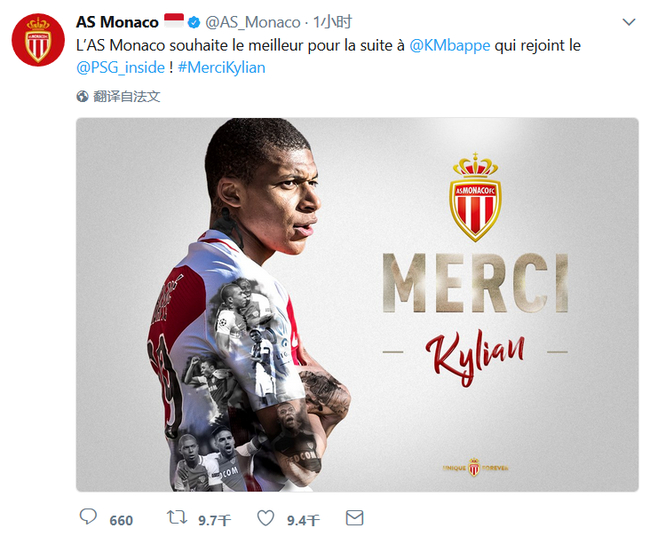This screenshot has width=650, height=536.
Task: Like the tweet with the heart icon
Action: pos(266,518)
